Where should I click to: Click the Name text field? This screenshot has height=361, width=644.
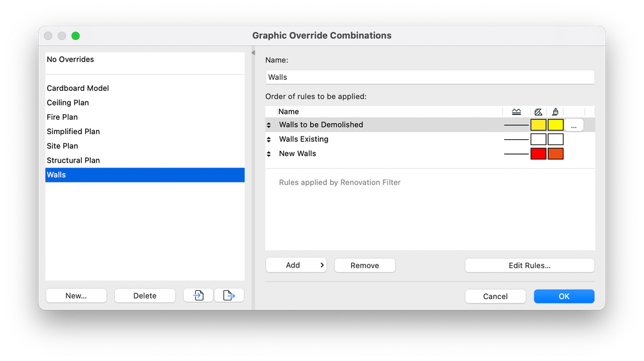click(429, 77)
